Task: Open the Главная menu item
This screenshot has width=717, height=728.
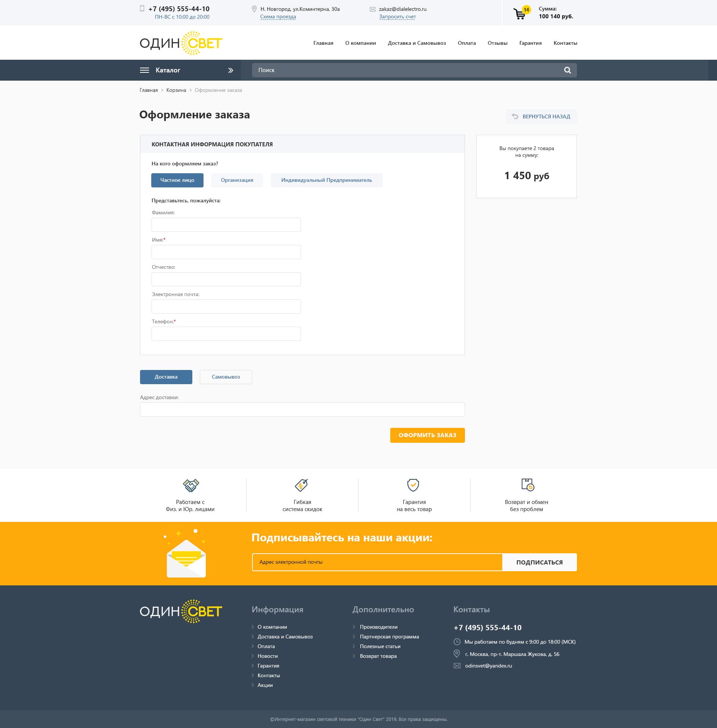Action: (x=323, y=43)
